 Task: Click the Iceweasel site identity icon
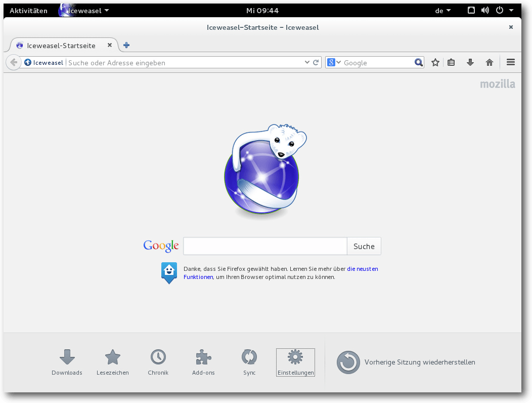coord(28,62)
